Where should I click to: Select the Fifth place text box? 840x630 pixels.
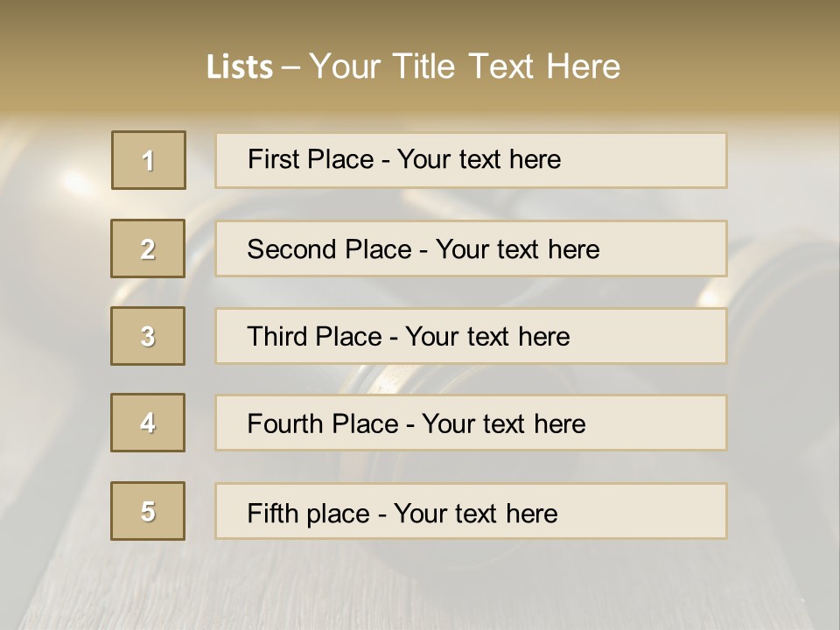coord(471,511)
